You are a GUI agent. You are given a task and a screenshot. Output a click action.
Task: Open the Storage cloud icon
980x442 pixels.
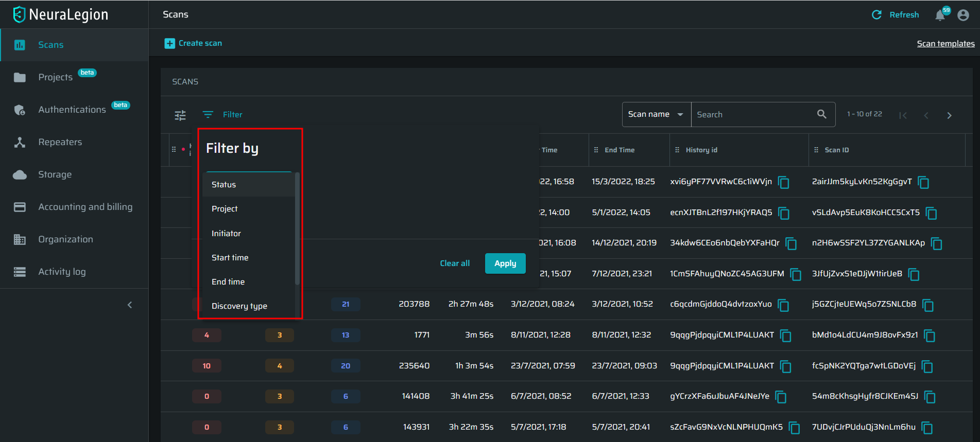[x=20, y=174]
